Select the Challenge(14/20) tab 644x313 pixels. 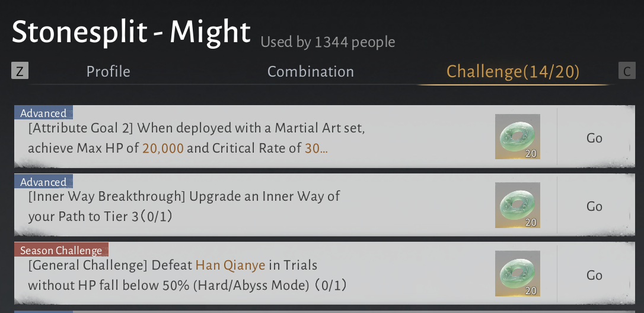pyautogui.click(x=513, y=72)
